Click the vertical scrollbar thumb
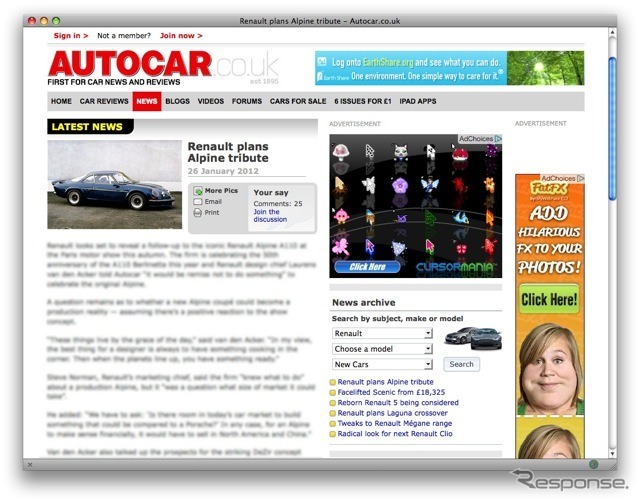Viewport: 640px width, 502px height. (x=612, y=129)
